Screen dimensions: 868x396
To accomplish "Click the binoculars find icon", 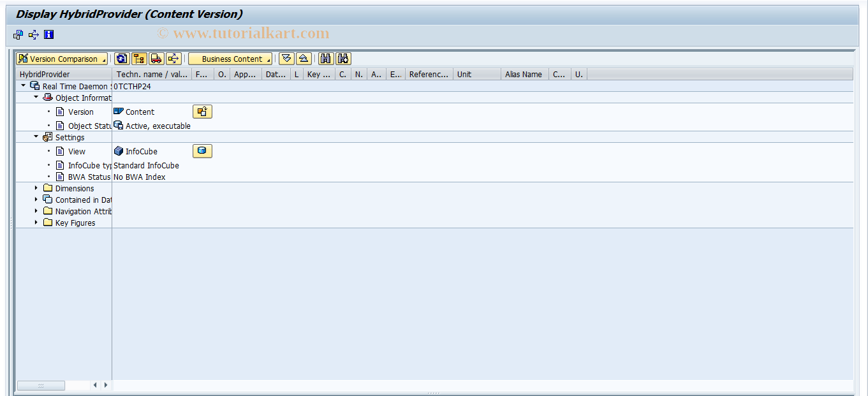I will click(x=326, y=59).
